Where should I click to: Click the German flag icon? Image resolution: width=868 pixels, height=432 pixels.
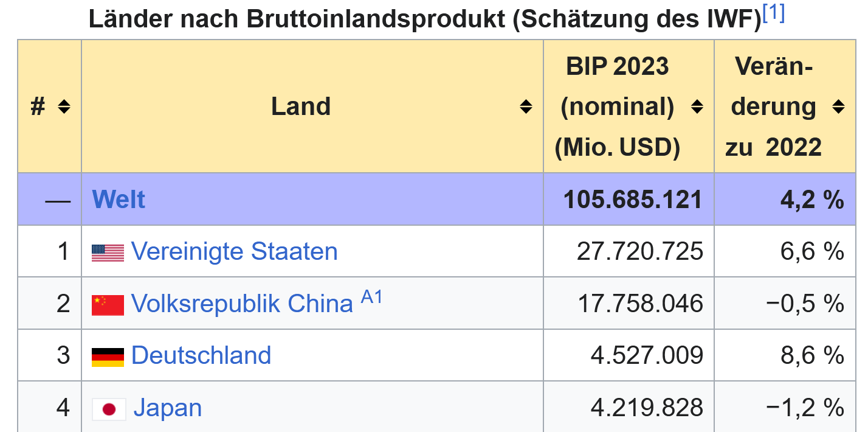(x=108, y=357)
